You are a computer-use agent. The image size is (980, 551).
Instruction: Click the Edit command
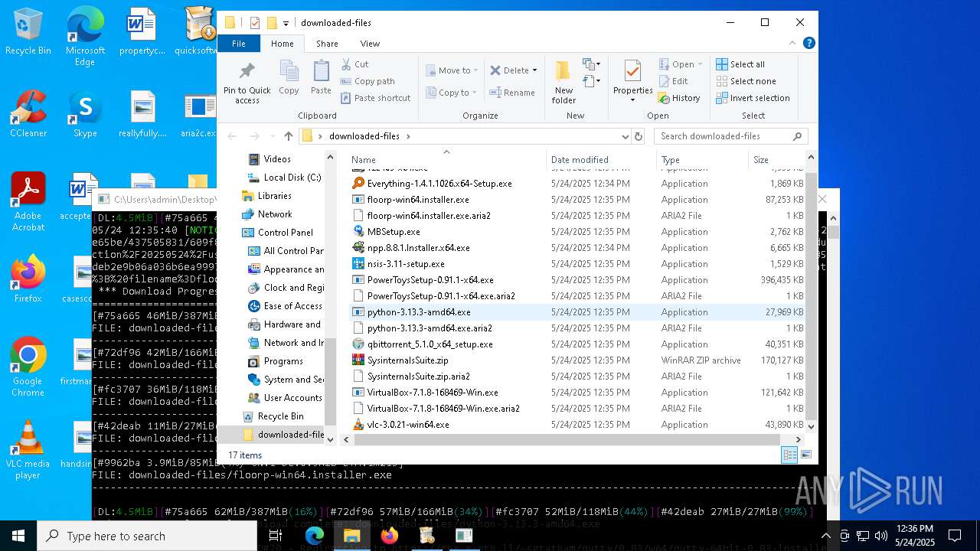click(673, 81)
